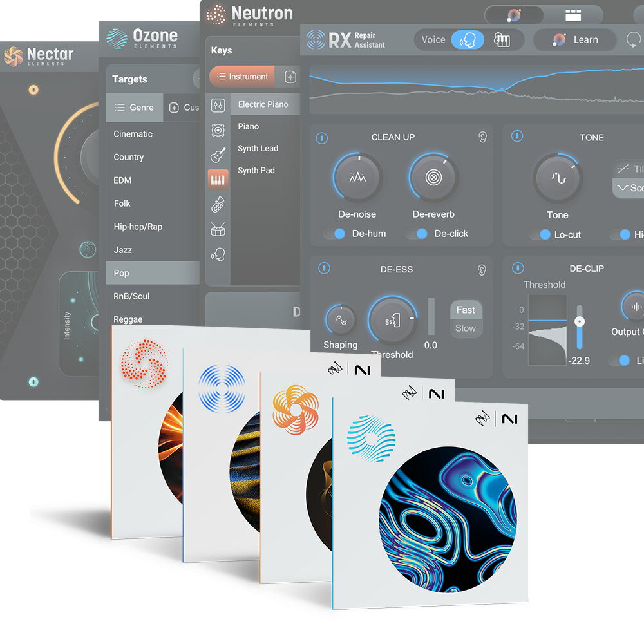Click the Nectar orange flower logo on box
This screenshot has width=644, height=644.
(x=296, y=410)
